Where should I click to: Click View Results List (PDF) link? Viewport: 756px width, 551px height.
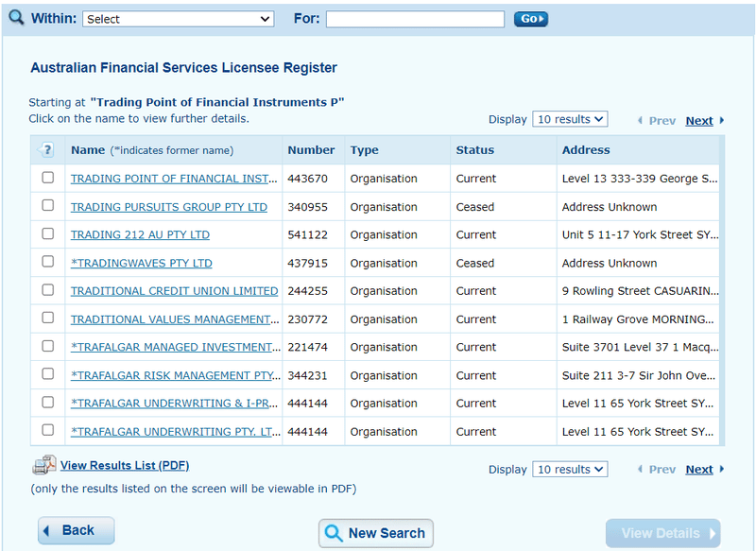[125, 465]
